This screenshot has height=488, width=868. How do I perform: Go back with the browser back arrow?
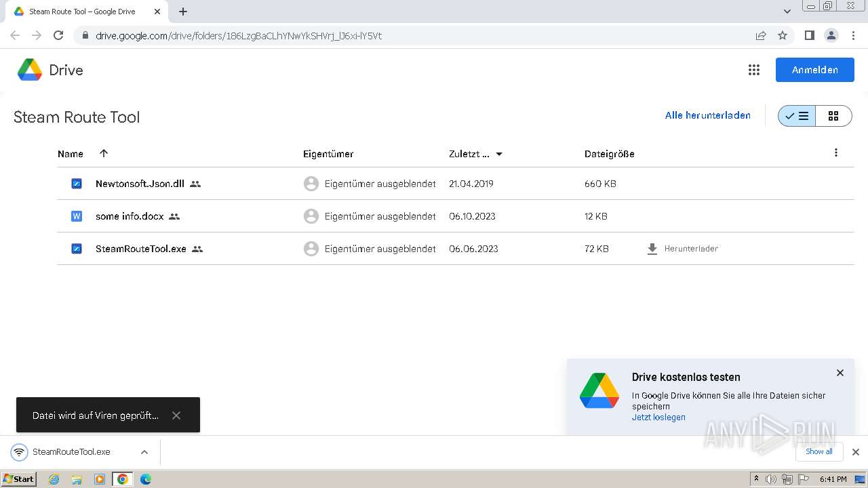click(x=15, y=35)
